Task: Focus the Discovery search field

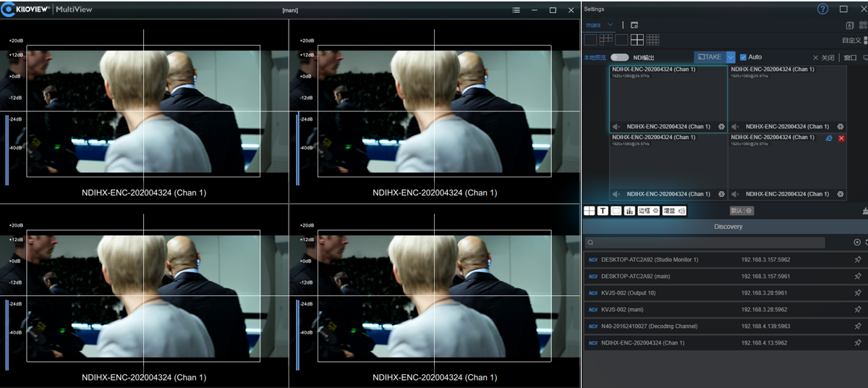Action: [705, 242]
